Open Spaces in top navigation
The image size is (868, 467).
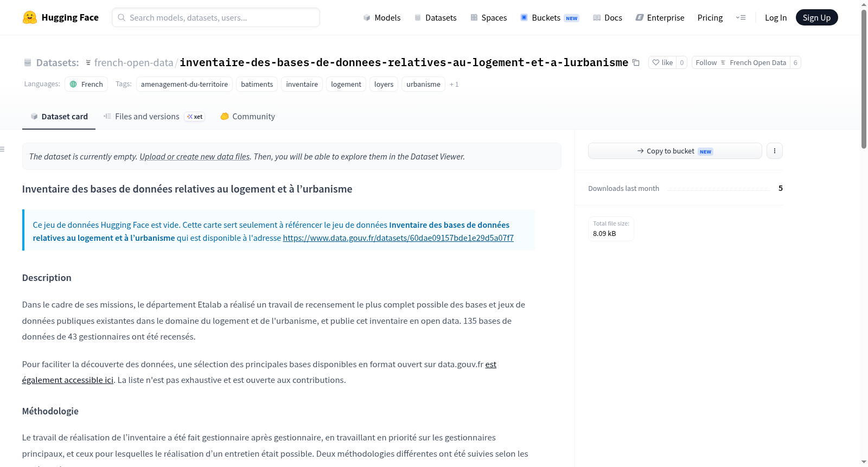(488, 17)
